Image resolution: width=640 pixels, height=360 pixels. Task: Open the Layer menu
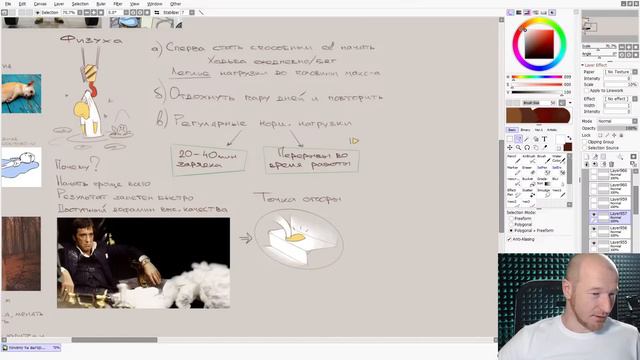59,4
